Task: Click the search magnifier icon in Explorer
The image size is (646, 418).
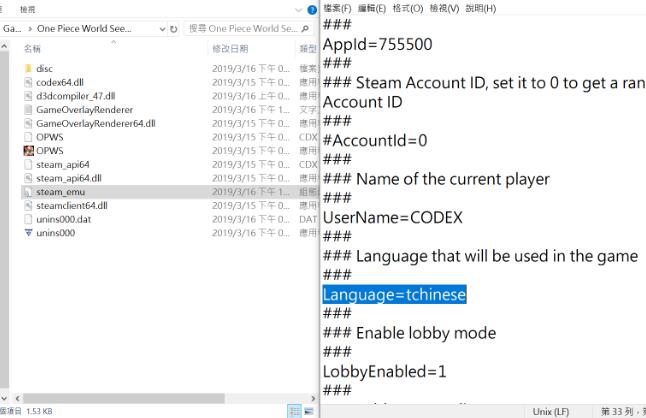Action: [305, 28]
